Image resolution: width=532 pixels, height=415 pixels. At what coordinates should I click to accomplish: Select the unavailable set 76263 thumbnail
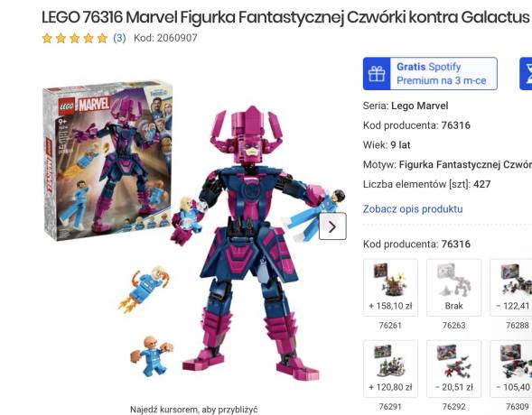point(453,288)
